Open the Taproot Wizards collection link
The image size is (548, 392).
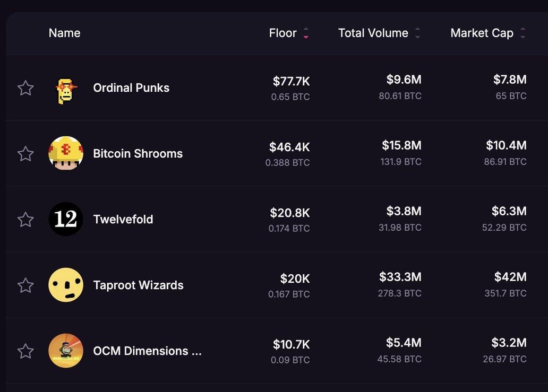[138, 285]
